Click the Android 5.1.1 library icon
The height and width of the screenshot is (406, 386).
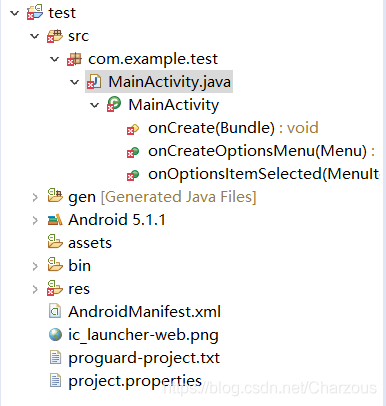click(55, 220)
